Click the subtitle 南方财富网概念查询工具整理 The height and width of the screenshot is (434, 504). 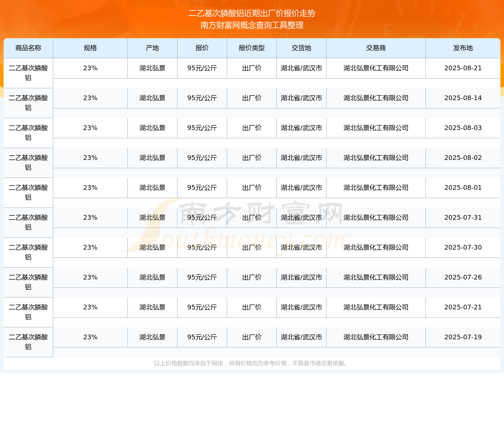(252, 25)
